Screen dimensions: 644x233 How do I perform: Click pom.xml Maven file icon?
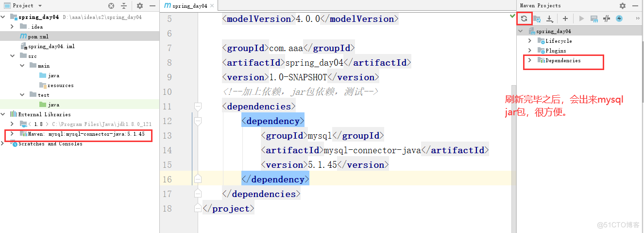[23, 36]
